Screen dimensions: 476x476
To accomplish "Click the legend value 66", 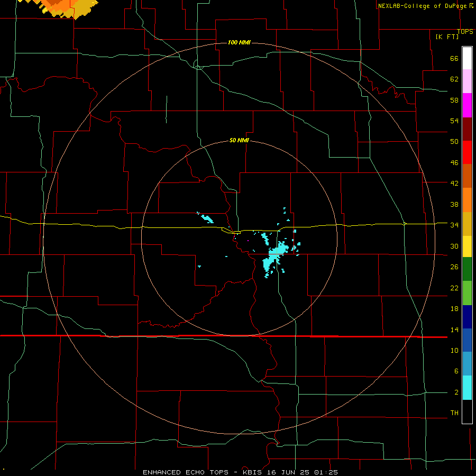I will tap(454, 59).
